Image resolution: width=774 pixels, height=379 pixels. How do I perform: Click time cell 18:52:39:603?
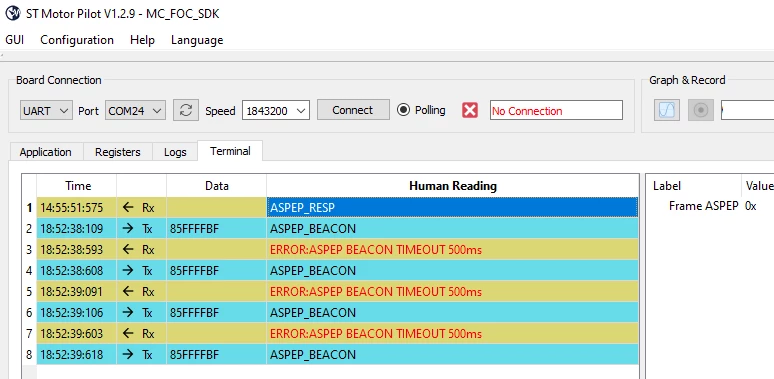coord(77,334)
